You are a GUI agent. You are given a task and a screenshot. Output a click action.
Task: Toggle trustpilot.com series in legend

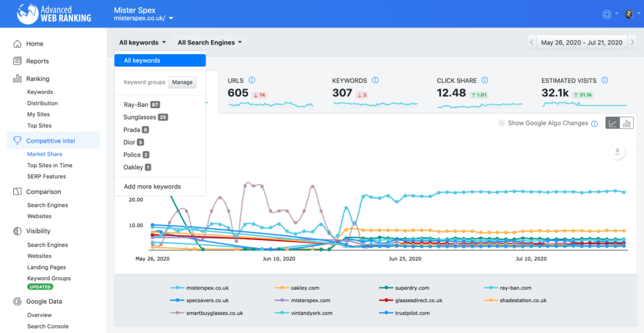point(405,313)
